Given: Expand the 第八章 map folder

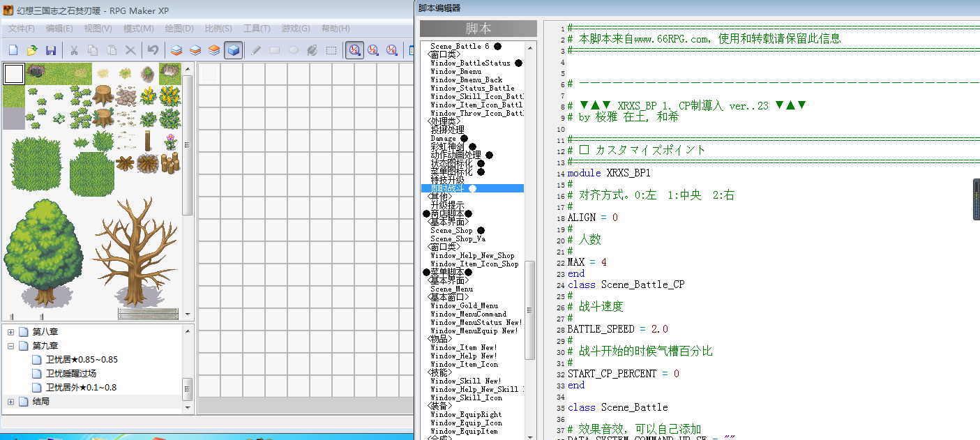Looking at the screenshot, I should (x=11, y=332).
